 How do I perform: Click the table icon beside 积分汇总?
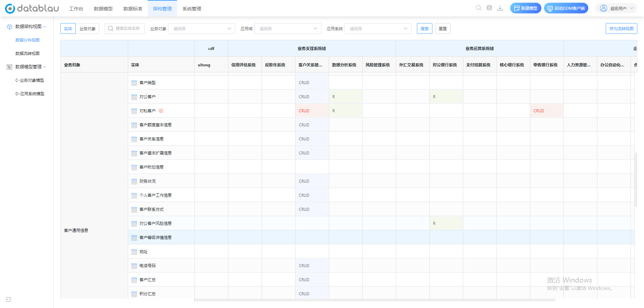click(134, 294)
